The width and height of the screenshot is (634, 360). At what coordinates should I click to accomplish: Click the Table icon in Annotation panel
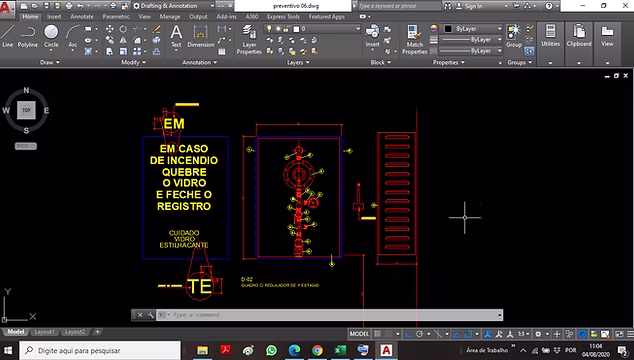pyautogui.click(x=222, y=51)
